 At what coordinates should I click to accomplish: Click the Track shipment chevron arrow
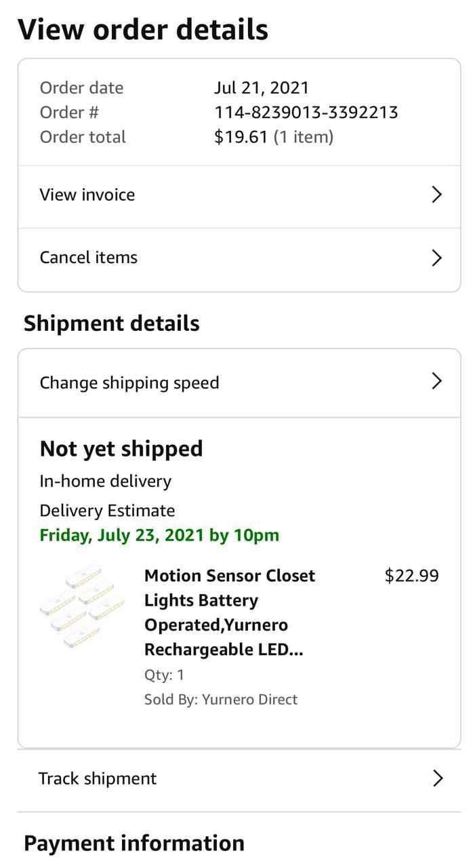pyautogui.click(x=438, y=778)
